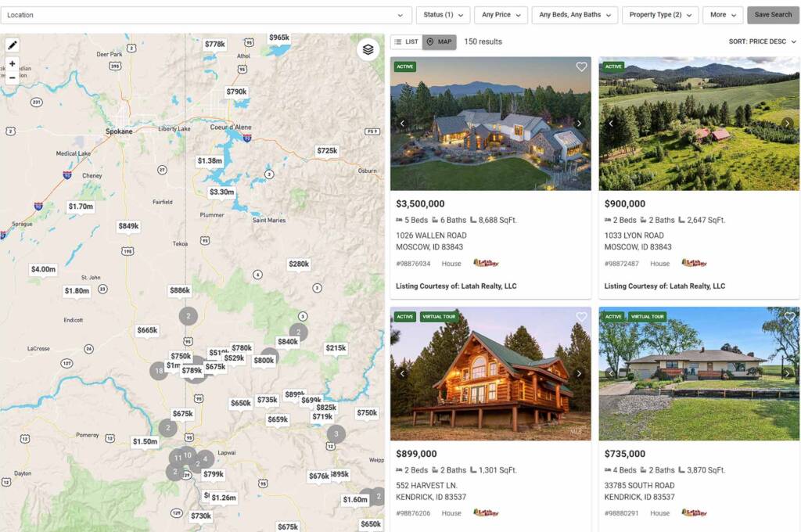Image resolution: width=801 pixels, height=532 pixels.
Task: Switch to MAP view
Action: [x=440, y=42]
